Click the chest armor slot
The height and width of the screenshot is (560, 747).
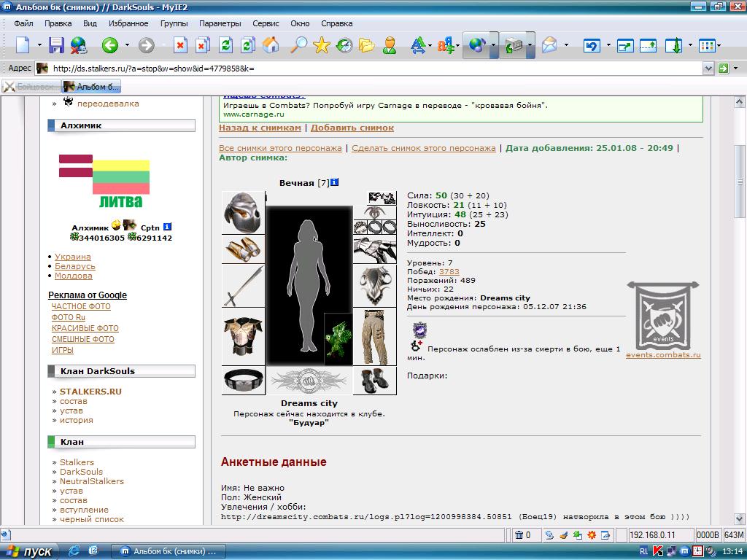point(243,336)
